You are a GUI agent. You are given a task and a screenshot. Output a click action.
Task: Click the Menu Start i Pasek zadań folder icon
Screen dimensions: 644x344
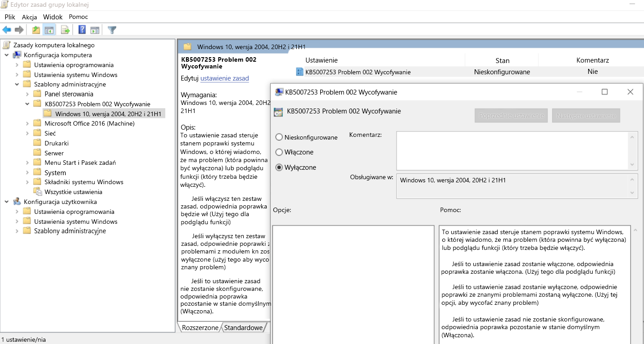pos(38,163)
